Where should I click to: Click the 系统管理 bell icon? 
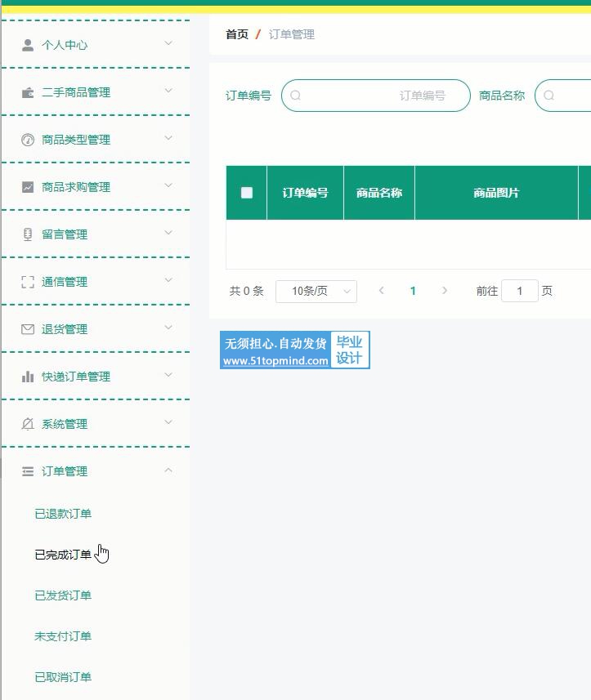click(x=28, y=424)
